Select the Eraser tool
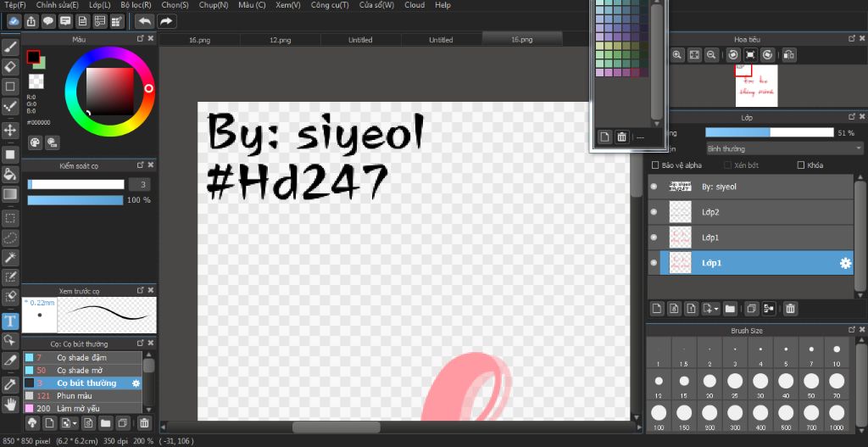 [x=10, y=67]
